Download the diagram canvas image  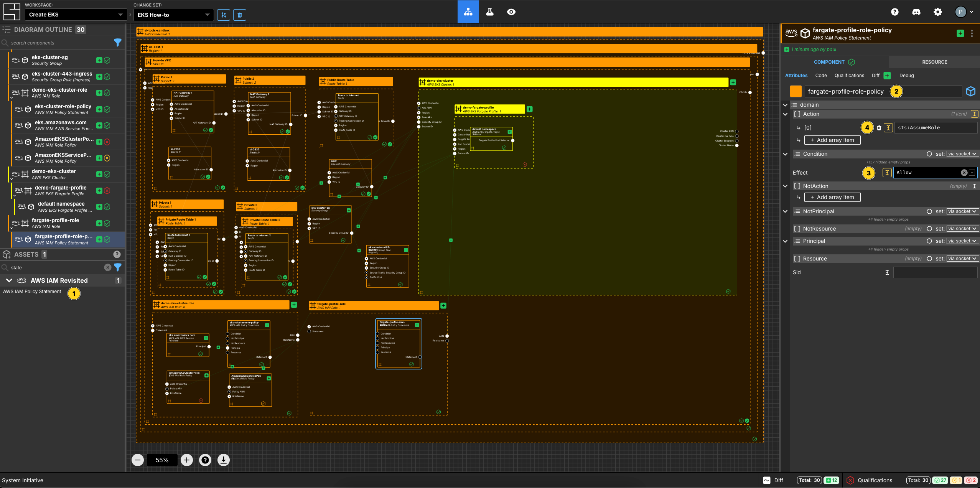pyautogui.click(x=224, y=460)
